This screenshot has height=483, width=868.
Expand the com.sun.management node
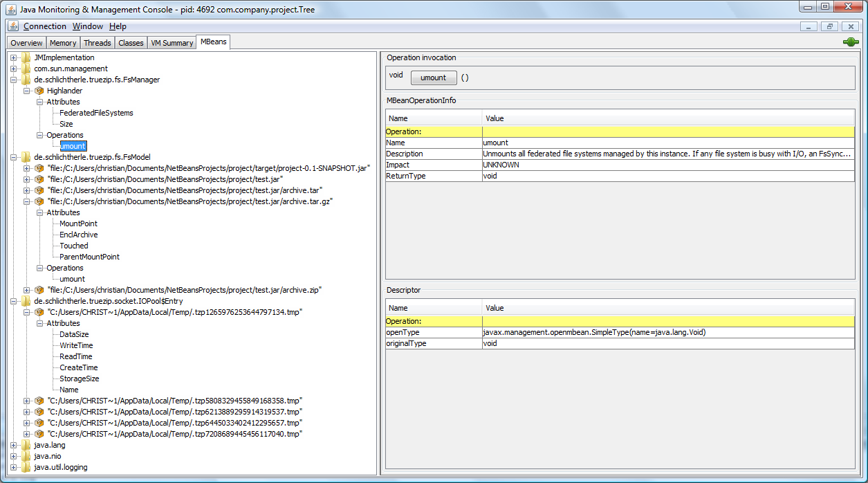[14, 69]
